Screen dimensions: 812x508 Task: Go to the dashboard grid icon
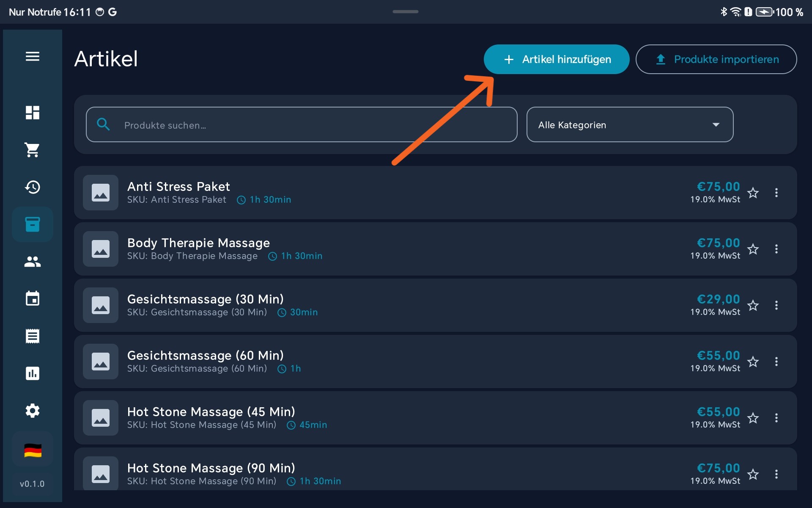click(33, 113)
